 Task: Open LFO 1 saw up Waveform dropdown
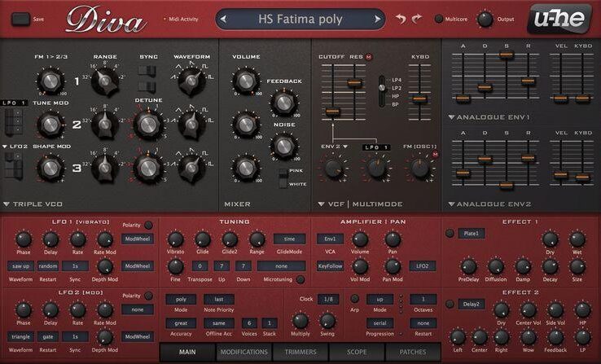pos(20,266)
